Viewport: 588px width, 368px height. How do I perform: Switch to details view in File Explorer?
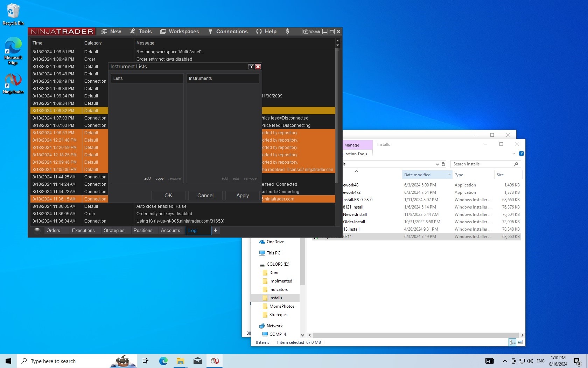point(512,342)
